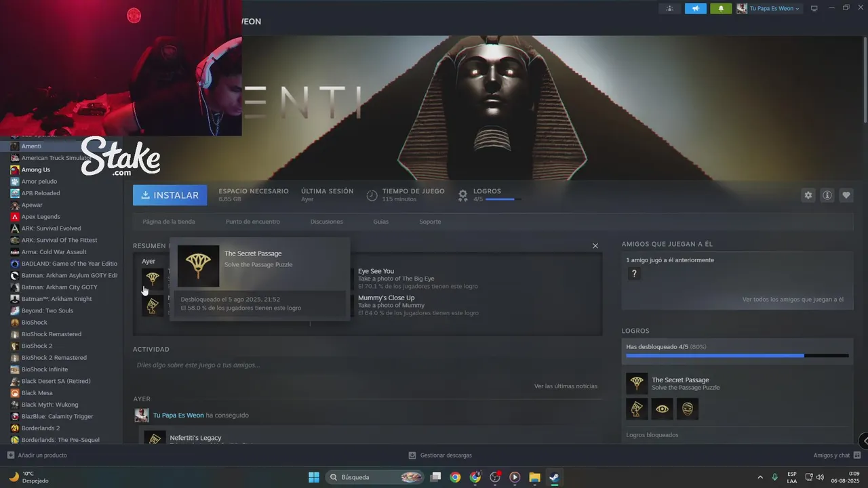This screenshot has height=488, width=868.
Task: Open the Página de la tienda tab
Action: [x=169, y=222]
